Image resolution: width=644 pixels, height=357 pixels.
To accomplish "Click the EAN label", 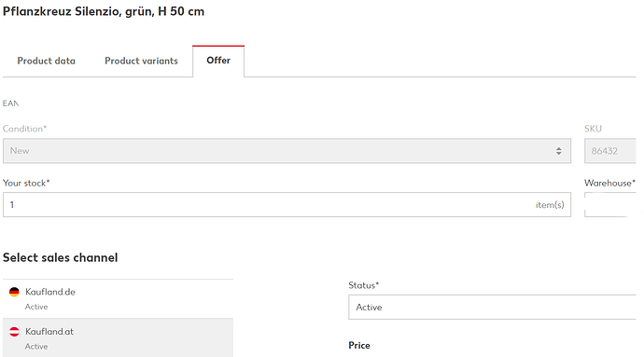I will tap(10, 103).
